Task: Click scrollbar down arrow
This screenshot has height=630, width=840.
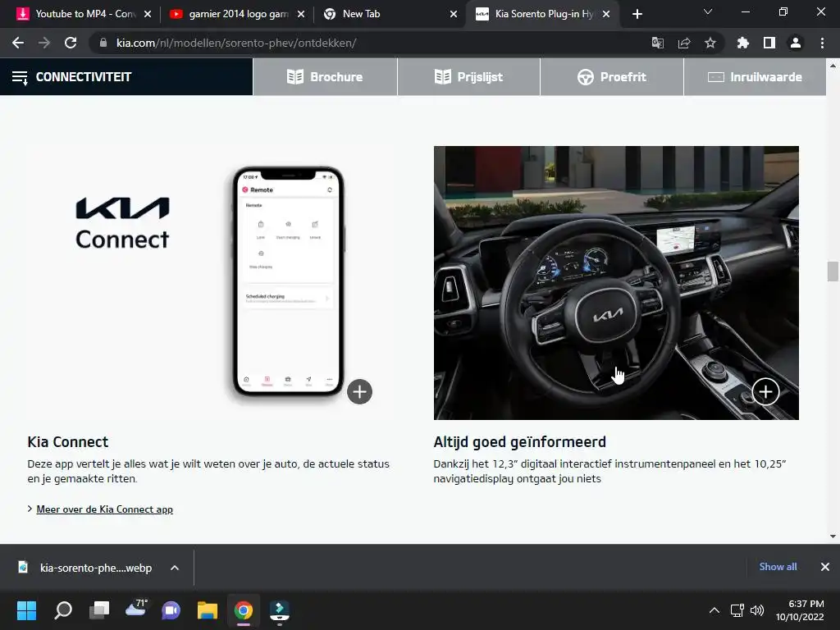Action: tap(833, 536)
